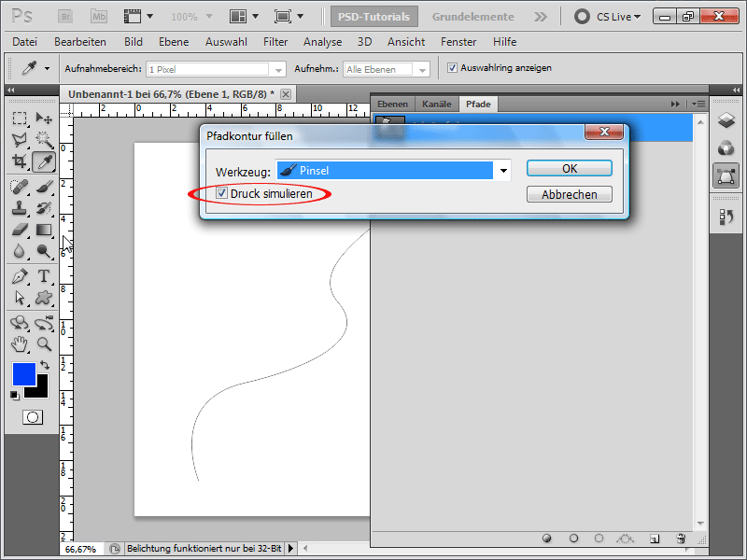Select the Magic Wand tool
The width and height of the screenshot is (747, 560).
coord(44,139)
